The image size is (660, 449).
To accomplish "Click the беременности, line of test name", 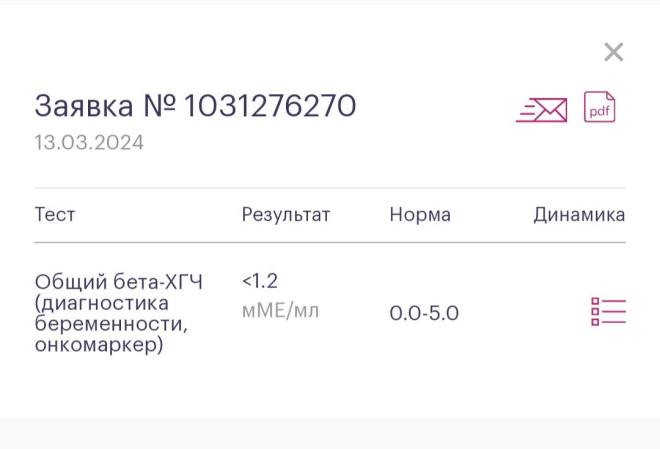I will (x=111, y=324).
